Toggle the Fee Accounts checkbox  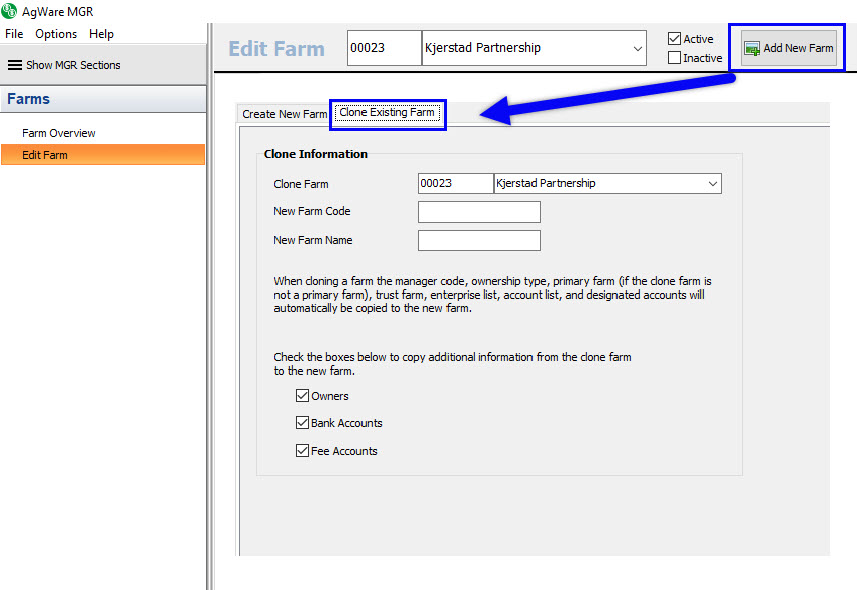click(x=302, y=451)
